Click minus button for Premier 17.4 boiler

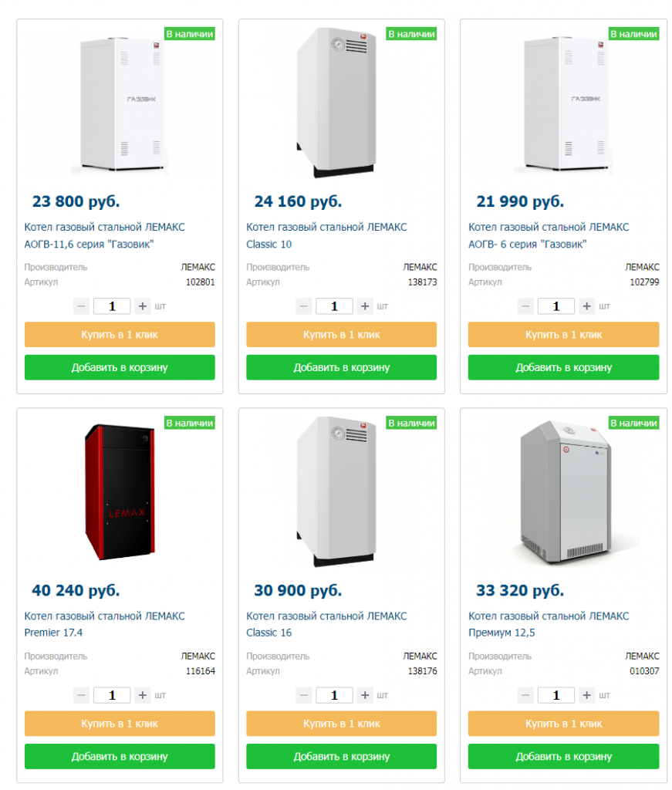click(82, 695)
